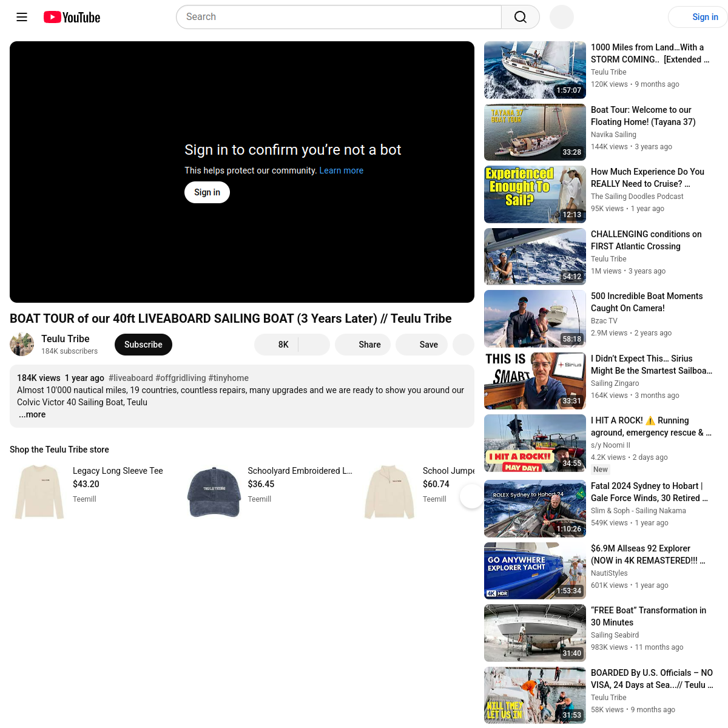Open Legacy Long Sleeve Tee product
728x728 pixels.
pos(118,471)
